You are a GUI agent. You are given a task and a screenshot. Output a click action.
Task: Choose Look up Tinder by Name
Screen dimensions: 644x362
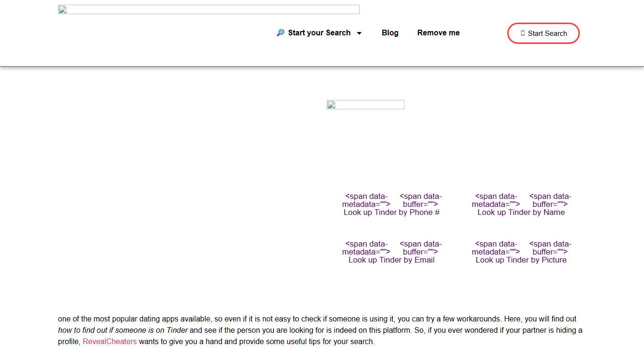pos(521,213)
